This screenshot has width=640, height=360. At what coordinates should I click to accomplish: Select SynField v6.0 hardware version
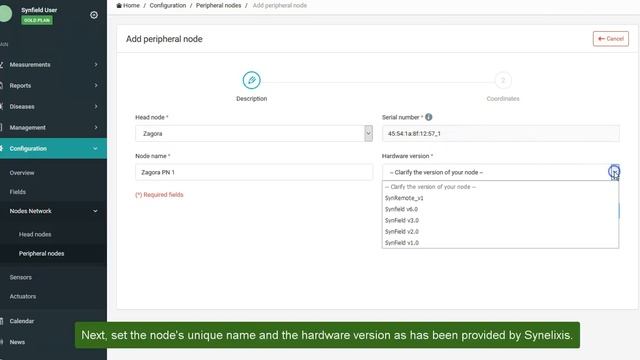click(500, 209)
